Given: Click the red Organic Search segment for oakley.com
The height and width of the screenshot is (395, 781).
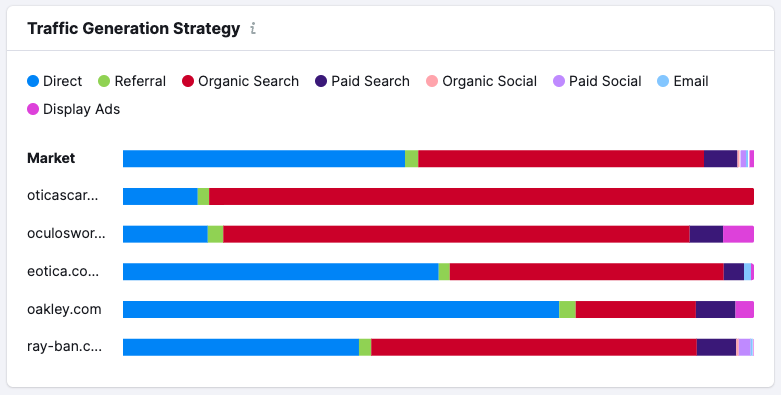Looking at the screenshot, I should pyautogui.click(x=636, y=309).
